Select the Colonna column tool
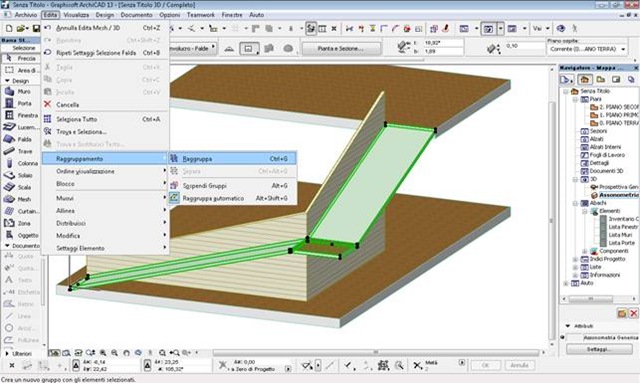Viewport: 640px width, 383px height. (20, 163)
